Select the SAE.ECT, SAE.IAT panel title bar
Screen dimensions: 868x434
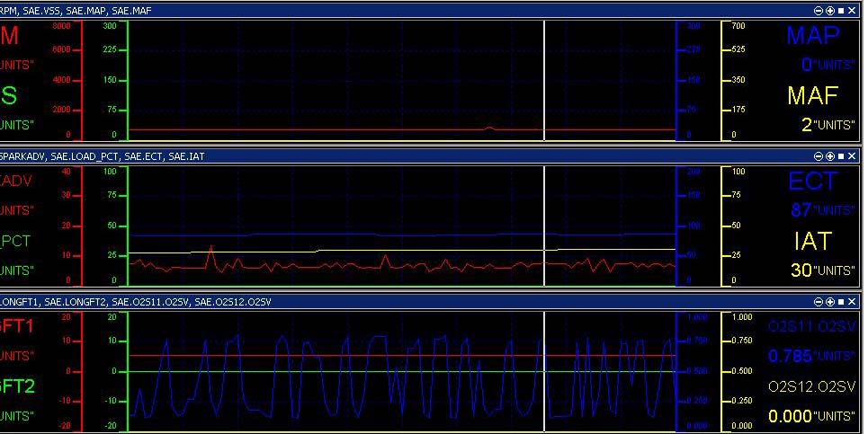point(432,156)
